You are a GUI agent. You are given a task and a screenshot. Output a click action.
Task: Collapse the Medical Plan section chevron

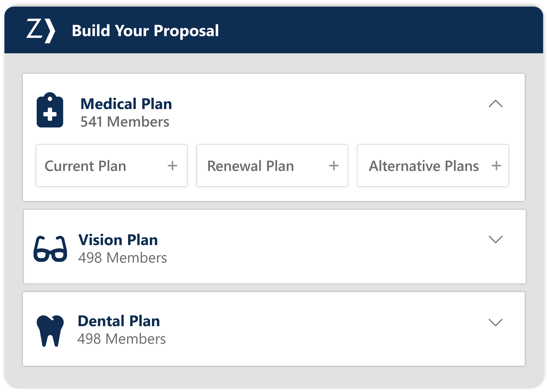click(495, 104)
